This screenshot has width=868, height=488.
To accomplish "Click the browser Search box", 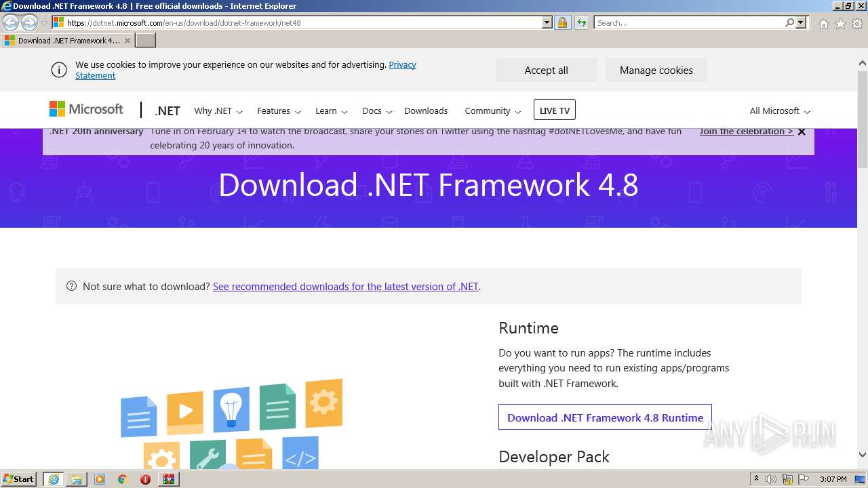I will coord(689,22).
